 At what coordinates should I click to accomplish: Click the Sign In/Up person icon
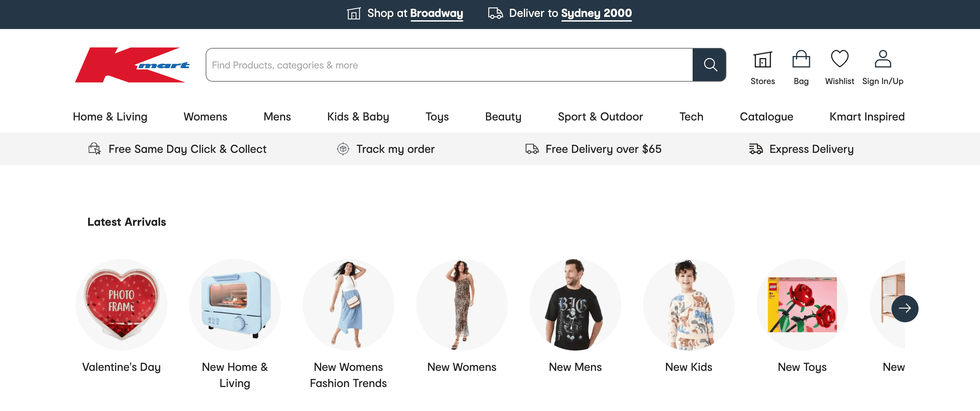(x=883, y=59)
